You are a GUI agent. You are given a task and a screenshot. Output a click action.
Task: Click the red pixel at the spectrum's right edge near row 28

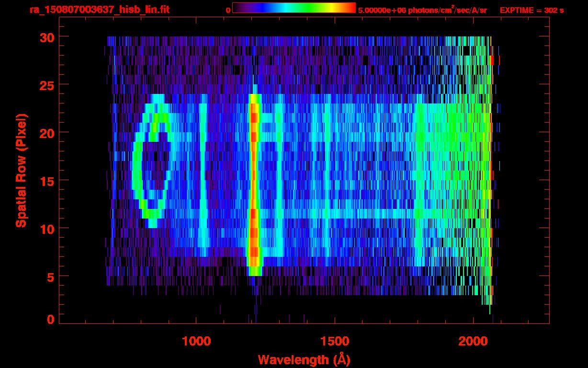(492, 60)
